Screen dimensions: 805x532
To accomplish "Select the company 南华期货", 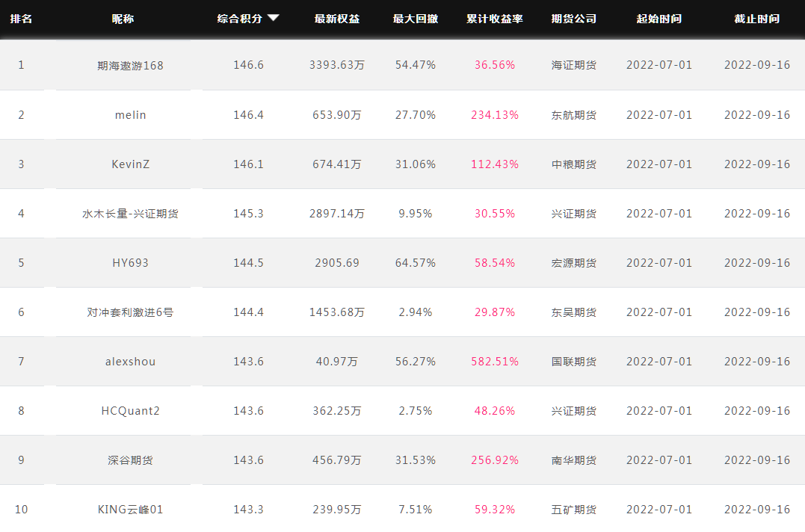I will (x=574, y=460).
